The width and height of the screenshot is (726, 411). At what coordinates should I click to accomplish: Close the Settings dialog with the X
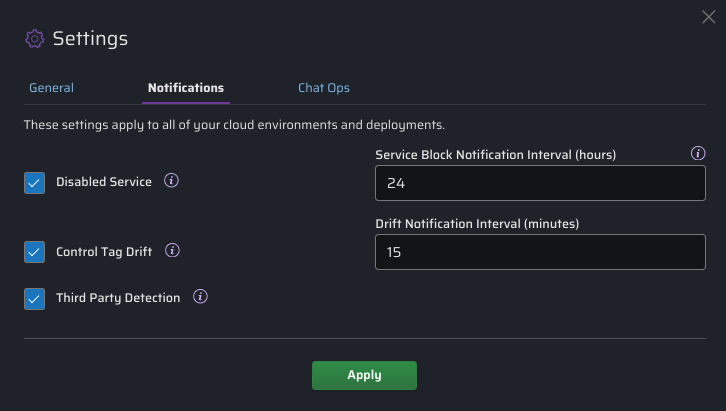(709, 15)
